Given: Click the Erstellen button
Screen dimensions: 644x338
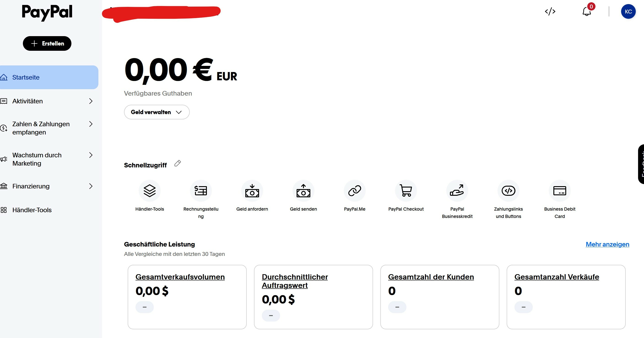Looking at the screenshot, I should [47, 43].
